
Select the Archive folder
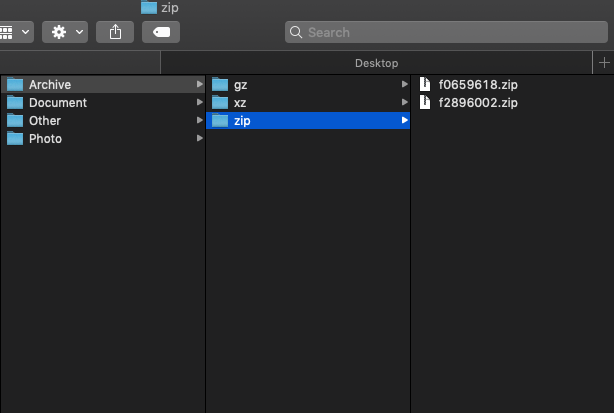(103, 85)
